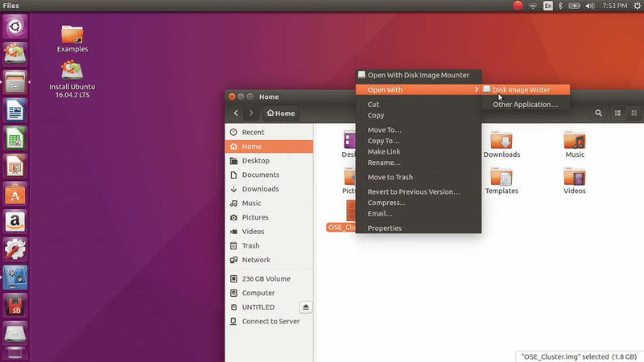Open battery indicator menu
The image size is (644, 362).
tap(574, 6)
